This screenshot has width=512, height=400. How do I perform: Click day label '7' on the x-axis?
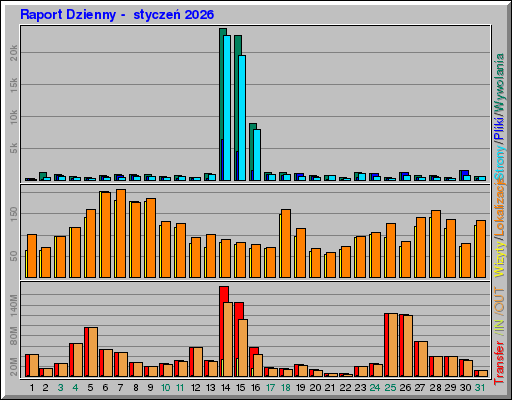click(x=120, y=388)
